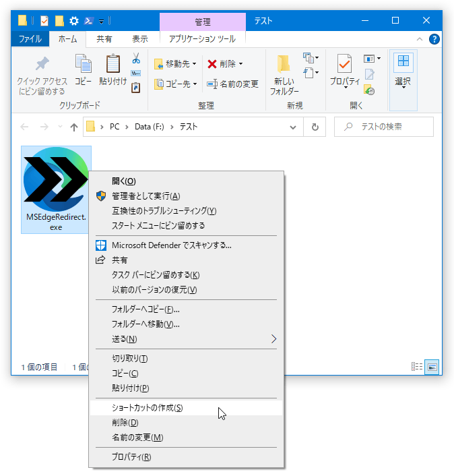
Task: Select the MSEdgeRedirect.exe file thumbnail
Action: coord(56,189)
